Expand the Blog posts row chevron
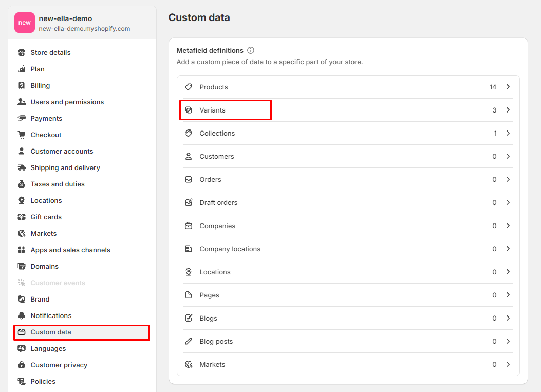The image size is (541, 392). [x=508, y=341]
